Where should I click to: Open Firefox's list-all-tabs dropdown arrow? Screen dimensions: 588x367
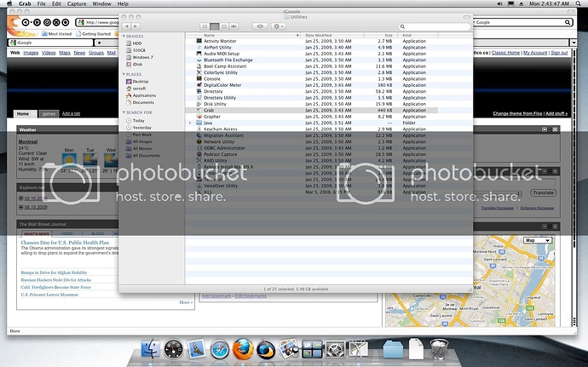point(574,43)
